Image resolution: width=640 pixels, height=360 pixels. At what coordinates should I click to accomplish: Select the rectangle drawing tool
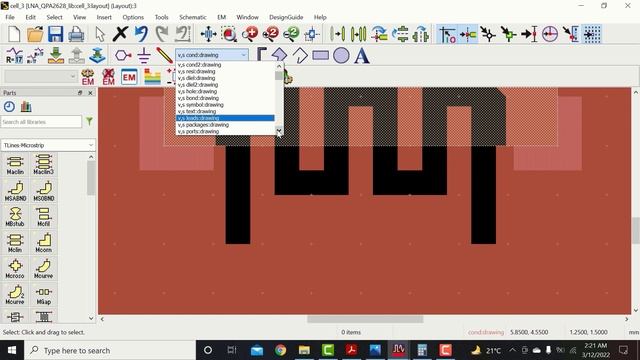[321, 55]
